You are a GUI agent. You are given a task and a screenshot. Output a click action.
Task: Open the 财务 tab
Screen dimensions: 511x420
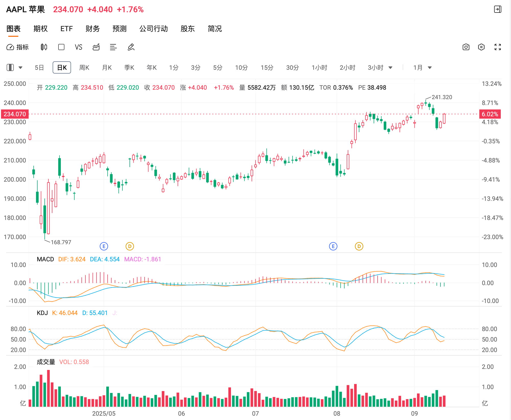[x=92, y=29]
